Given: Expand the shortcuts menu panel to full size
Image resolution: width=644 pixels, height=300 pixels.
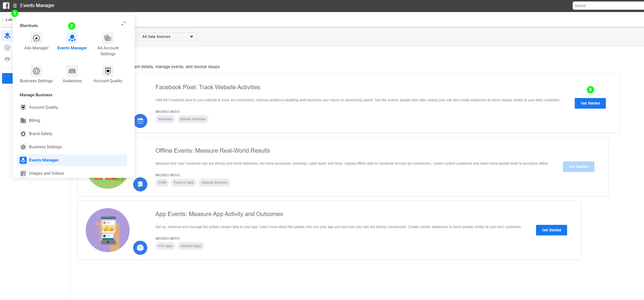Looking at the screenshot, I should coord(124,23).
